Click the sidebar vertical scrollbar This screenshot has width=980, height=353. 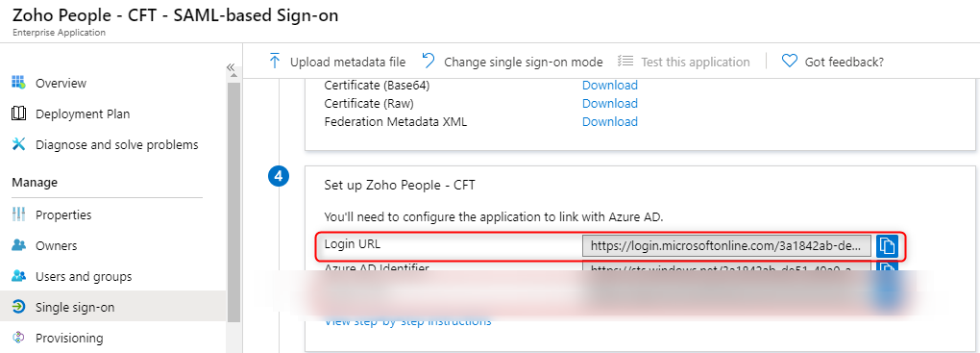tap(233, 200)
